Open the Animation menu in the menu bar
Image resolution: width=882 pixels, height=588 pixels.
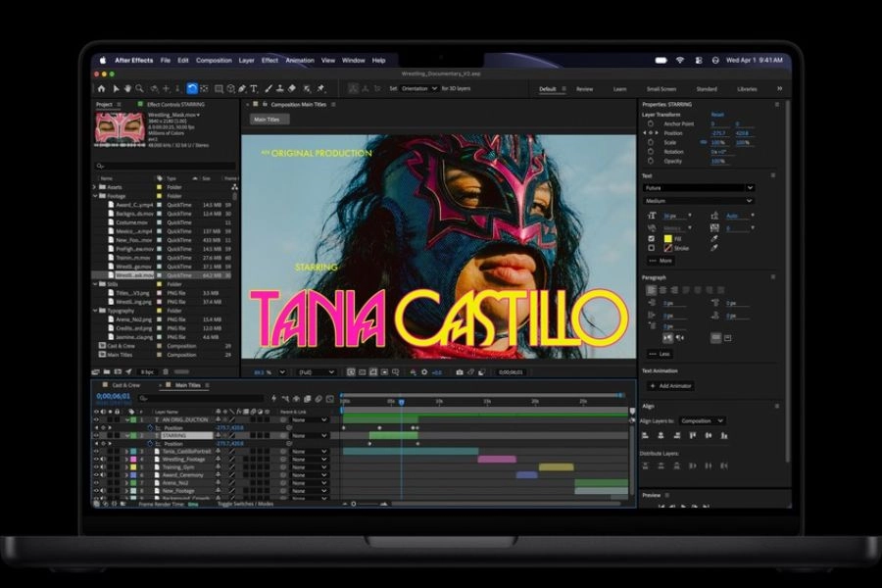(300, 60)
